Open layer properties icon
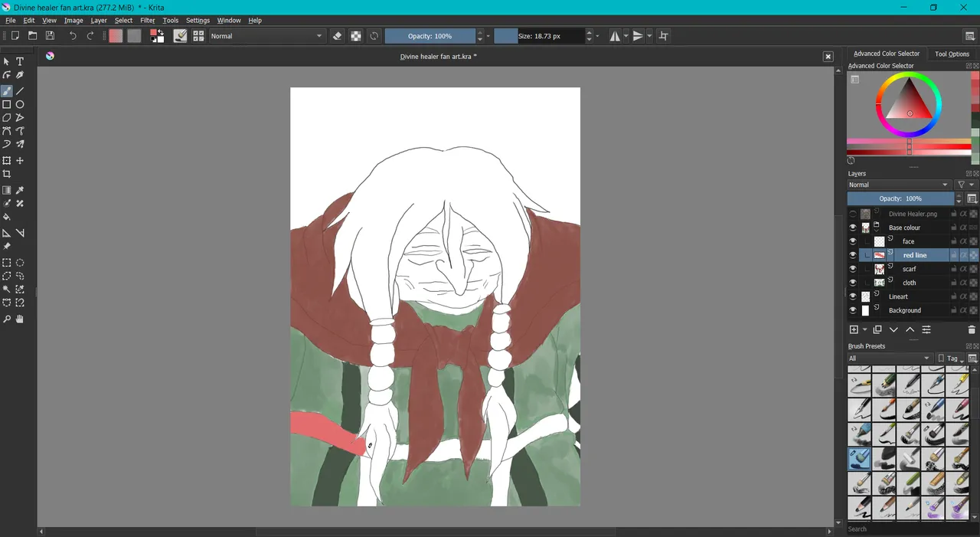The height and width of the screenshot is (537, 980). tap(926, 329)
